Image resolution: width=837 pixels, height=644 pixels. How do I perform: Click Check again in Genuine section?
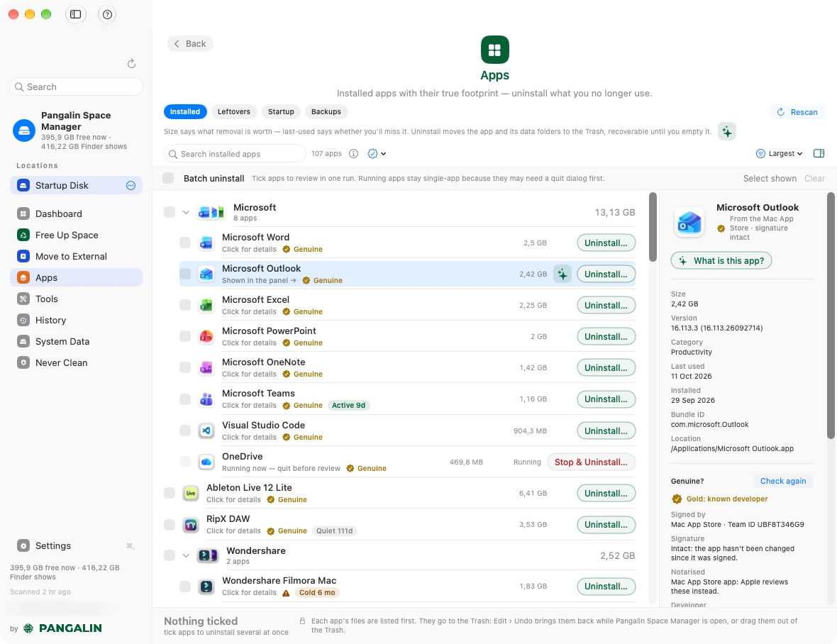coord(783,481)
